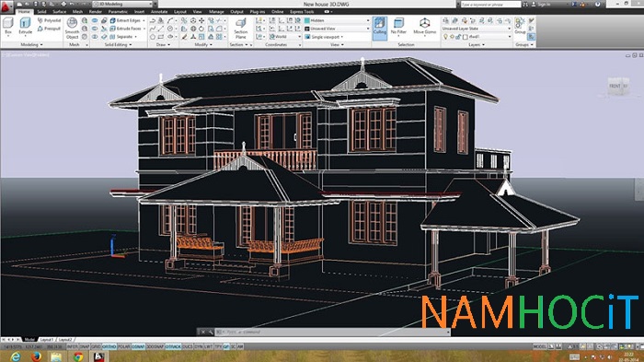Click the Group objects icon
Screen dimensions: 644x362
(x=520, y=26)
